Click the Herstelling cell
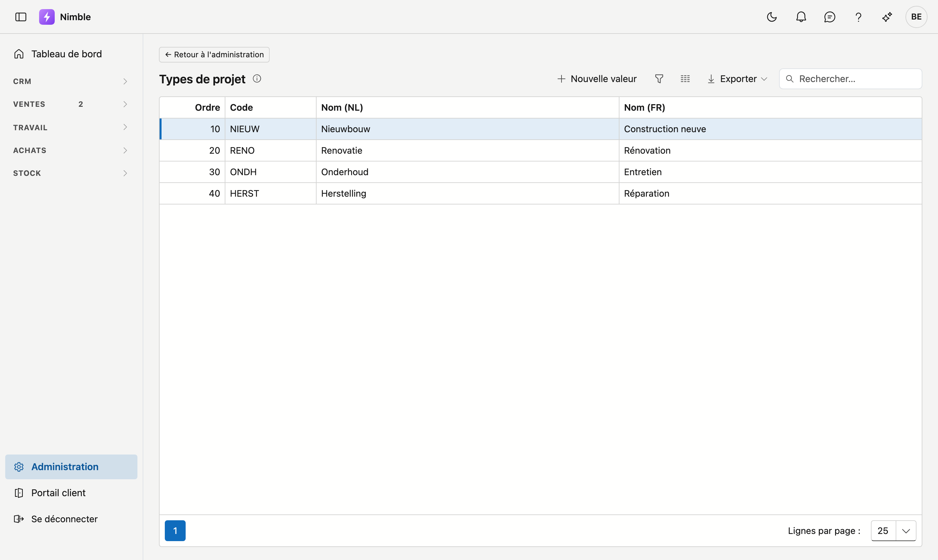This screenshot has height=560, width=938. 468,194
